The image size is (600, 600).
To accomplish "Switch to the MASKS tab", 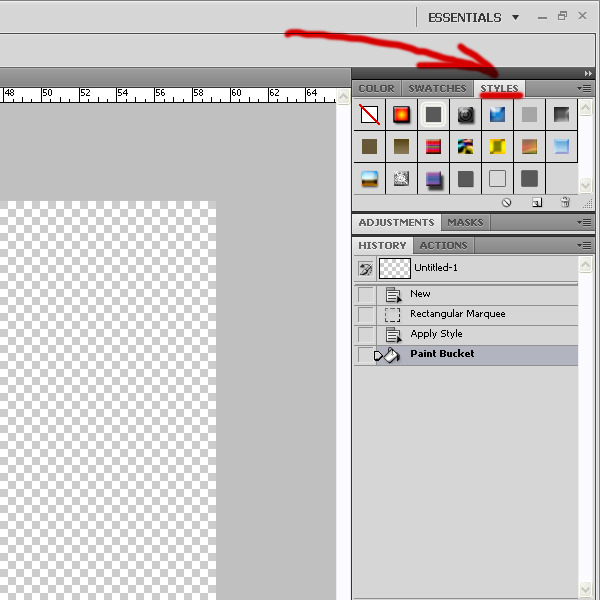I will point(465,222).
